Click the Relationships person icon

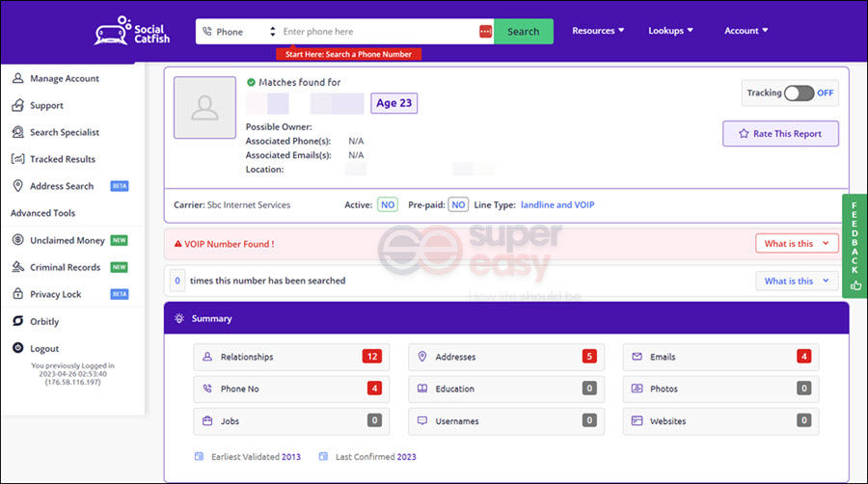click(207, 357)
